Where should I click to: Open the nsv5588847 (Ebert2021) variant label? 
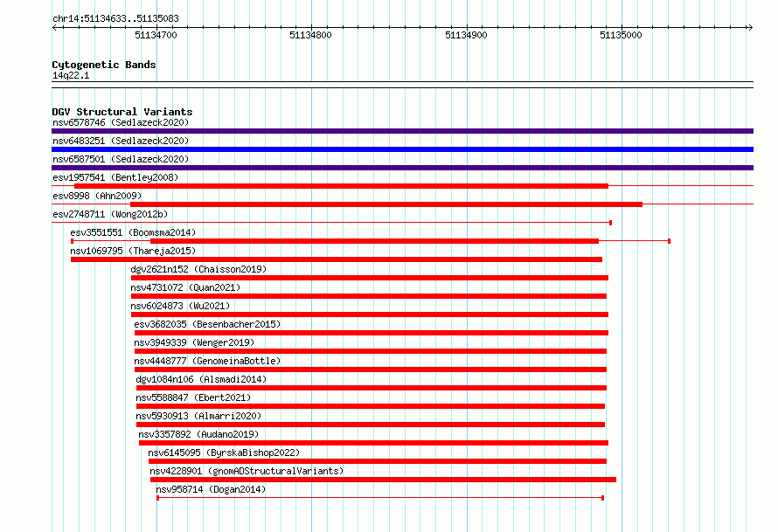193,397
